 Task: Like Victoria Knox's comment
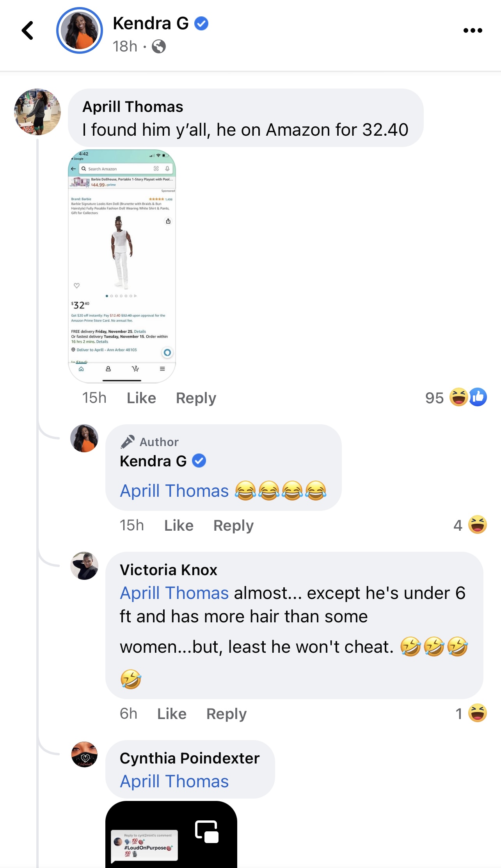point(172,714)
